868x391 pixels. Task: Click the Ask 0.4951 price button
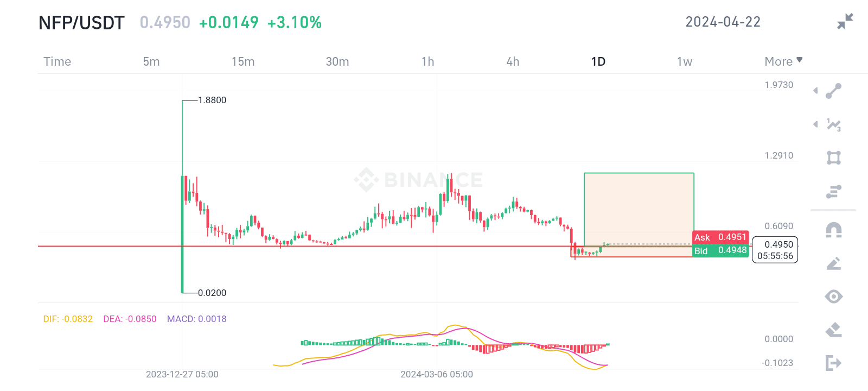(x=720, y=237)
